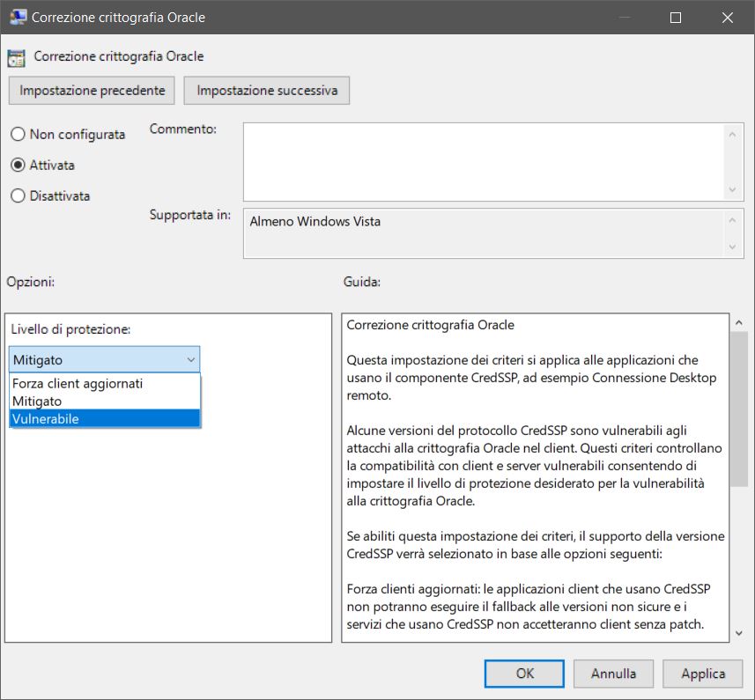755x700 pixels.
Task: Click Impostazione successiva button
Action: click(x=267, y=91)
